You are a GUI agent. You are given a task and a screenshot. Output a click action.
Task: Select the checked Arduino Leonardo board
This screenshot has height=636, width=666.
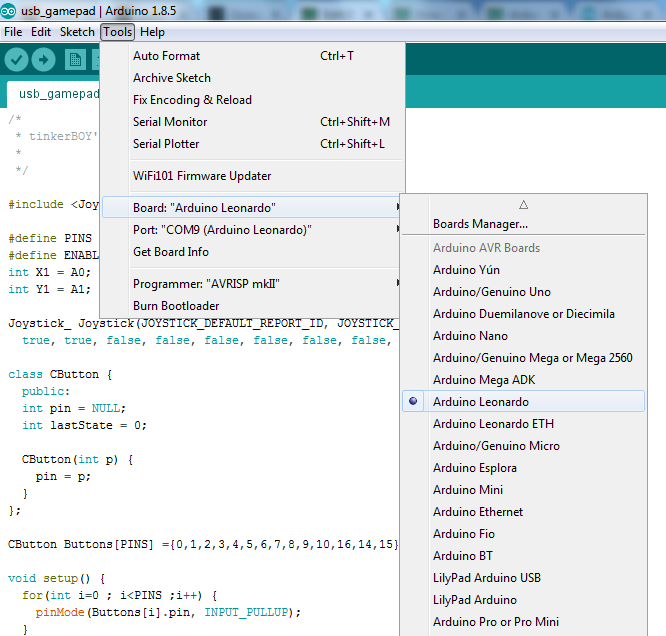(x=523, y=402)
